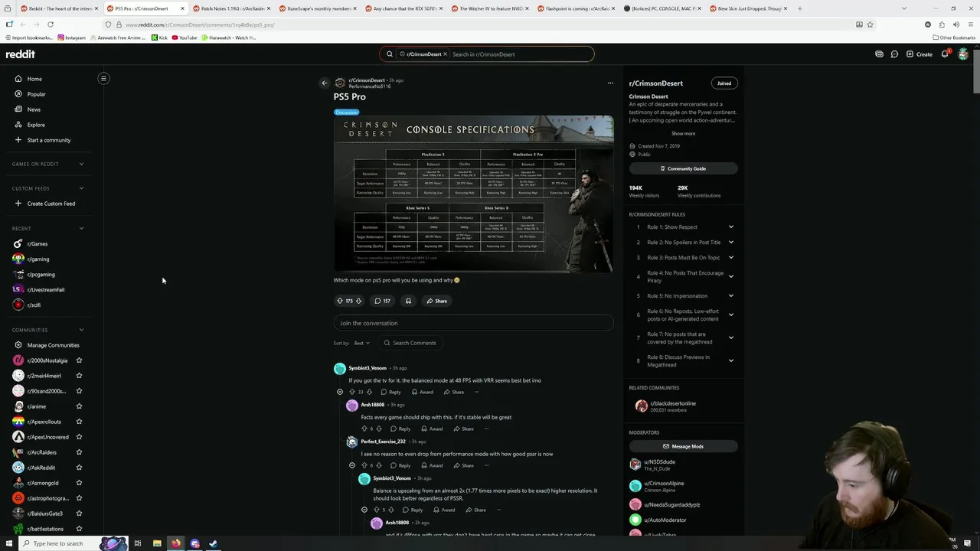Favorite r/anime star
Viewport: 980px width, 551px height.
tap(79, 406)
